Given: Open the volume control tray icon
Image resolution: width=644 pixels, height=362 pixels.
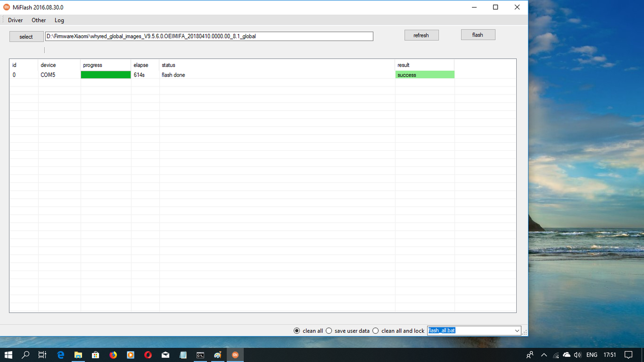Looking at the screenshot, I should [577, 355].
